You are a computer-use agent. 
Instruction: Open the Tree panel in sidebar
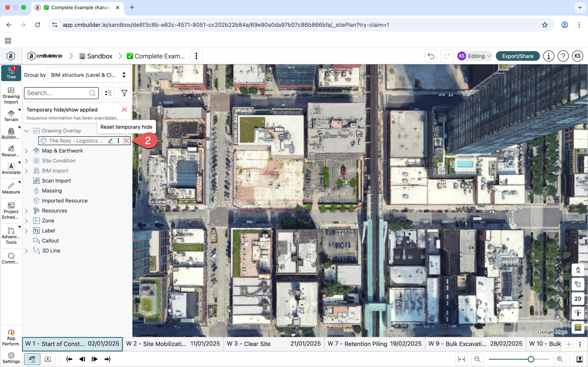11,73
